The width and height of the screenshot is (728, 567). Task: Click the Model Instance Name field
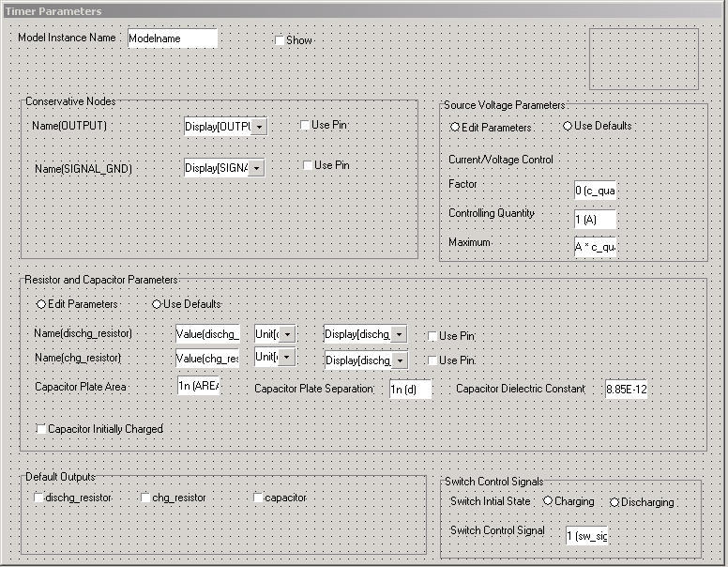point(171,38)
